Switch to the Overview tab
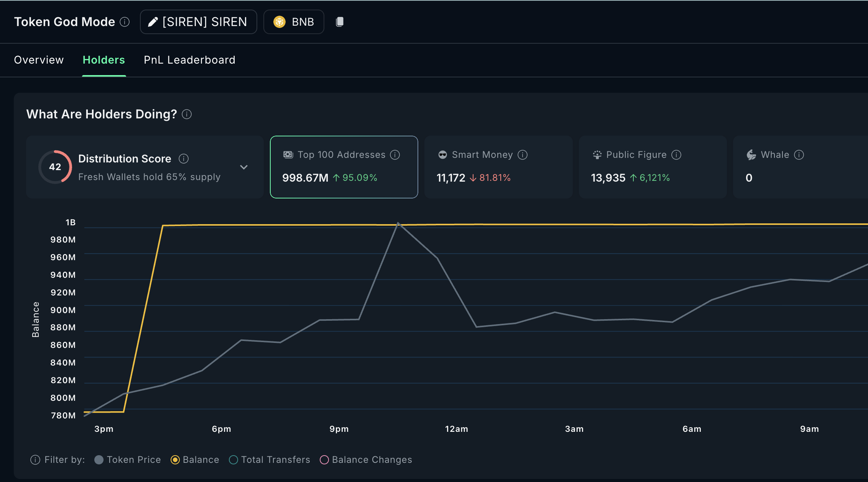Image resolution: width=868 pixels, height=482 pixels. coord(39,60)
